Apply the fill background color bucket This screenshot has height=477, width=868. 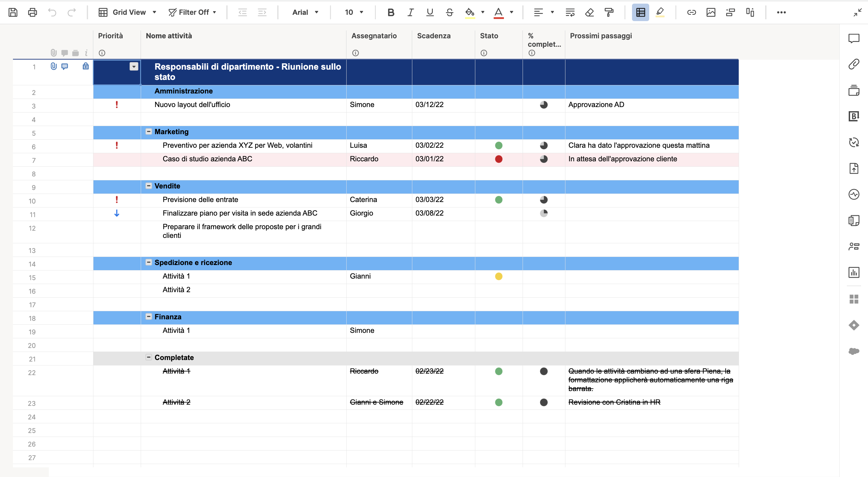coord(470,13)
